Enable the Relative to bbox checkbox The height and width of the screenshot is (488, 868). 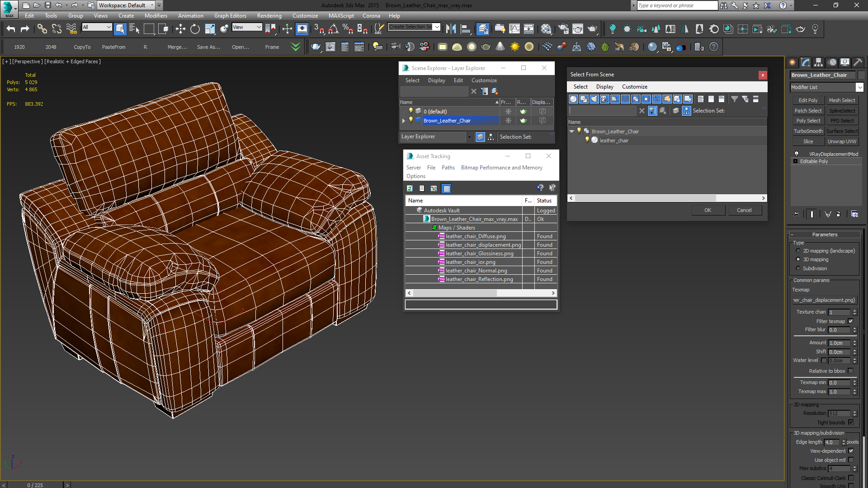pos(850,371)
